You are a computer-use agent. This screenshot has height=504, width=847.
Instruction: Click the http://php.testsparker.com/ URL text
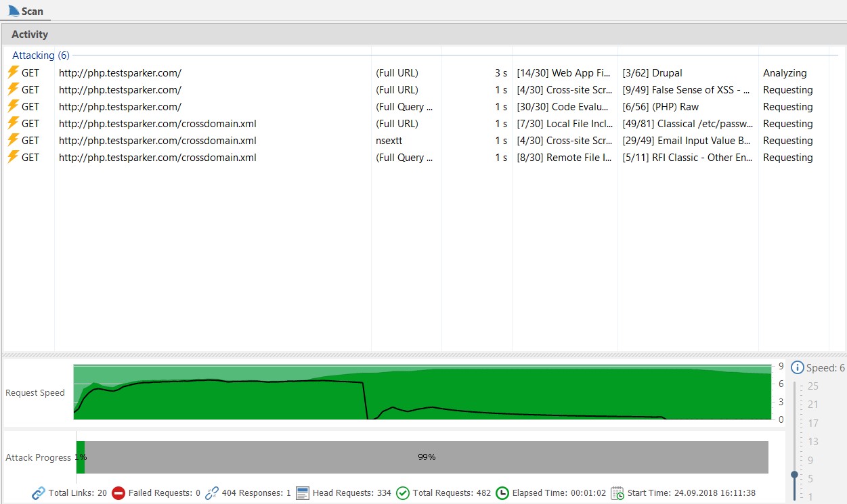[x=120, y=72]
